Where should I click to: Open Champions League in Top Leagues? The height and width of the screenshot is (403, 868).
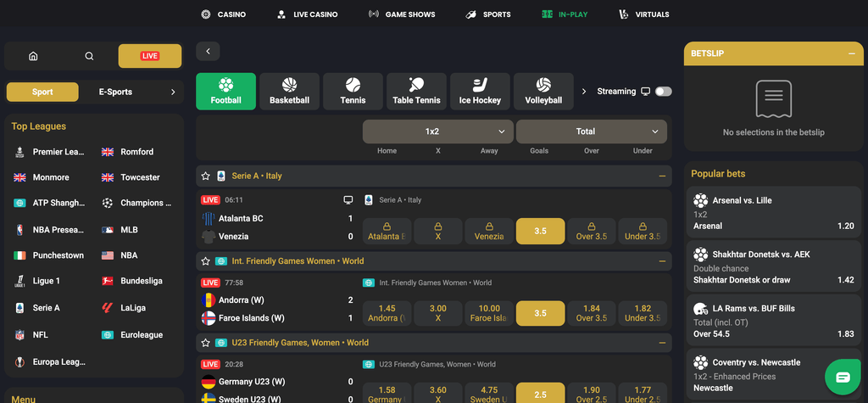point(137,203)
